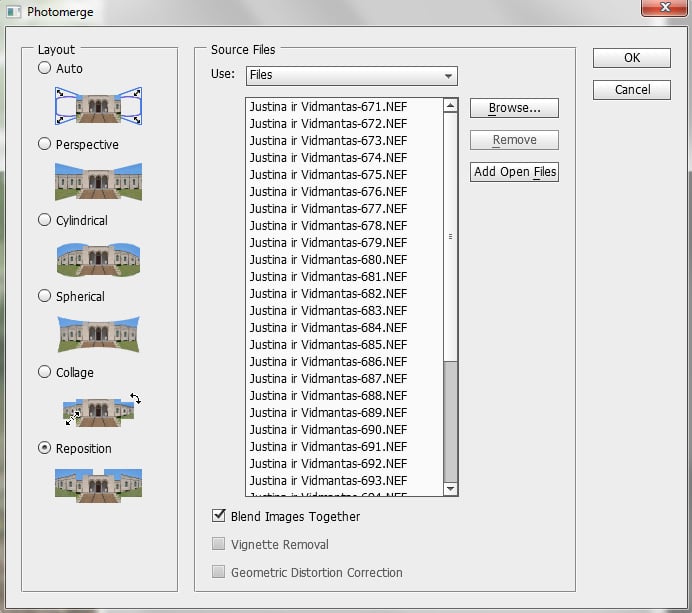Select file Justina ir Vidmantas-688.NEF
Image resolution: width=692 pixels, height=613 pixels.
[x=344, y=395]
